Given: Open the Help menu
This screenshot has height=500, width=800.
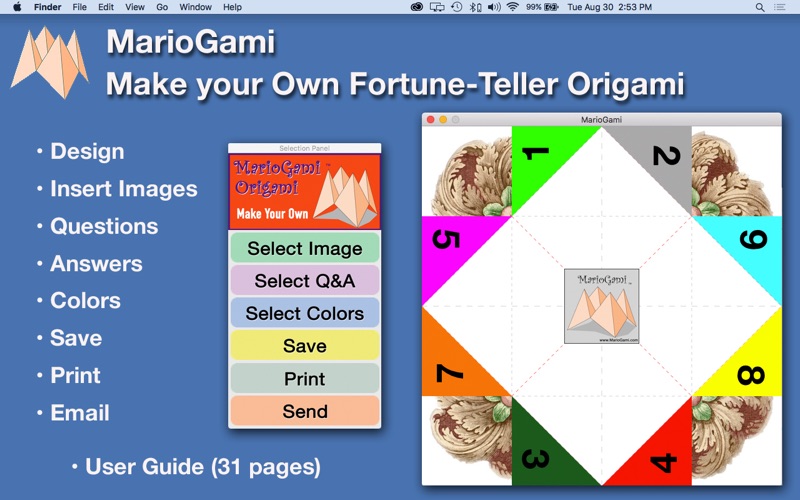Looking at the screenshot, I should point(232,7).
